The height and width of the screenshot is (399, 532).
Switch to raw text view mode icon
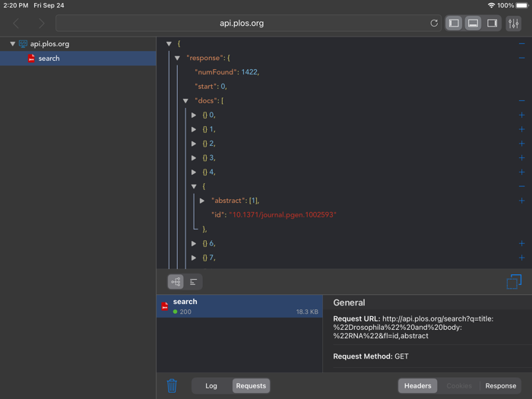pyautogui.click(x=193, y=282)
